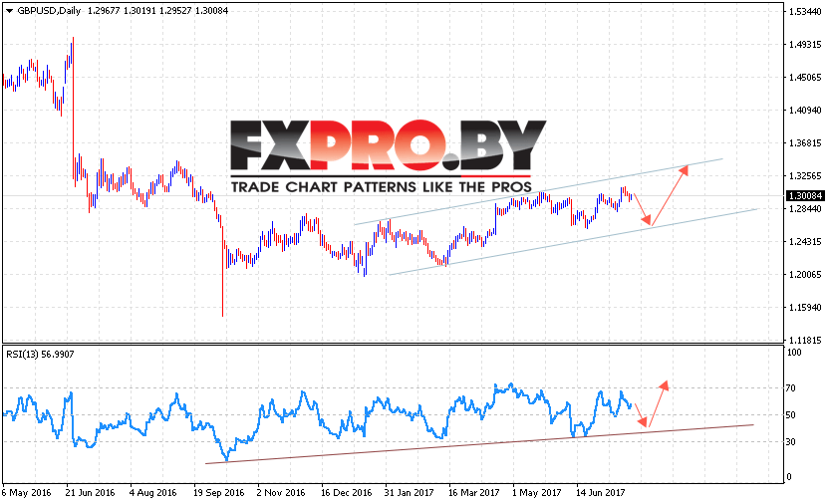Select the RSI 0 level label
The width and height of the screenshot is (826, 504).
pyautogui.click(x=788, y=477)
